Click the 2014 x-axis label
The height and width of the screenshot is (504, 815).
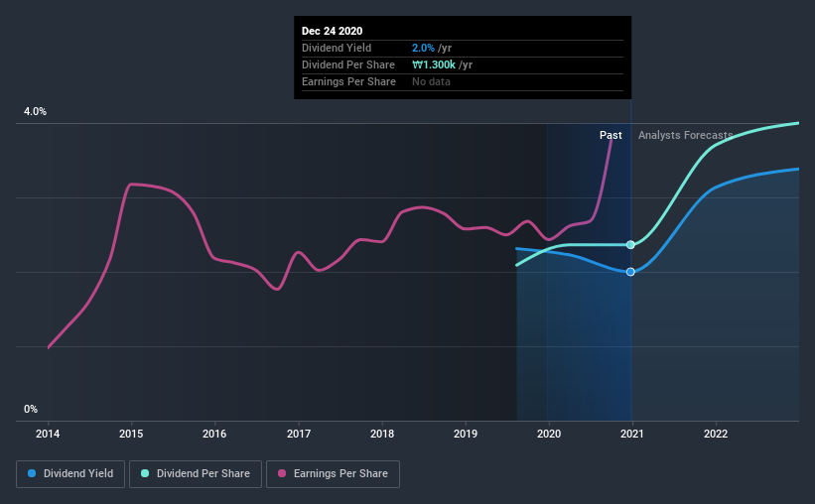[x=48, y=434]
